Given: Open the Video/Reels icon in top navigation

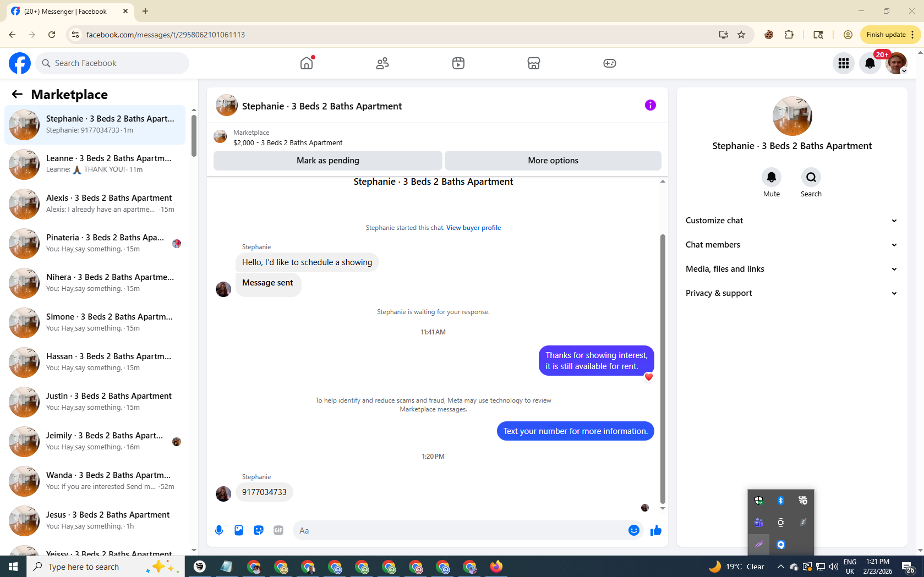Looking at the screenshot, I should 458,63.
